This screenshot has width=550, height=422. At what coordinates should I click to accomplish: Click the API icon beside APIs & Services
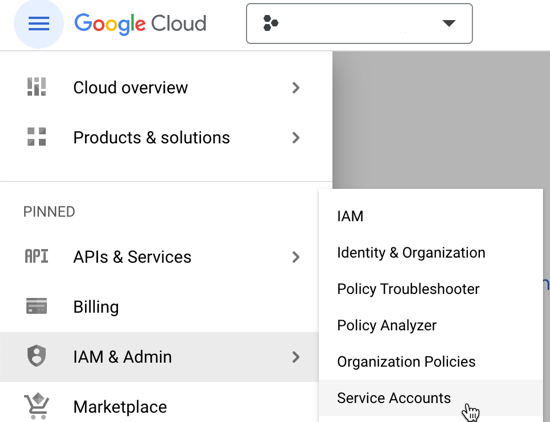pyautogui.click(x=36, y=256)
